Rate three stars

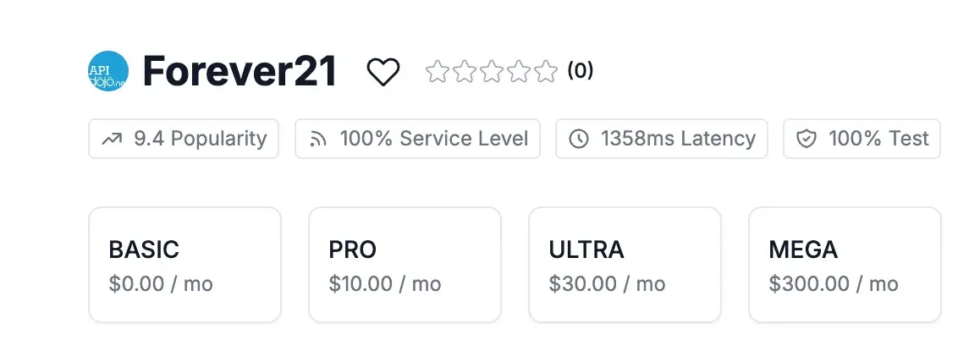pyautogui.click(x=492, y=71)
